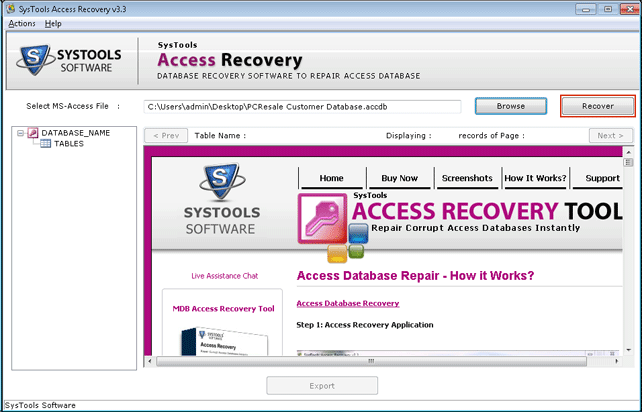The image size is (642, 412).
Task: Maximize the Access Recovery window
Action: [608, 9]
